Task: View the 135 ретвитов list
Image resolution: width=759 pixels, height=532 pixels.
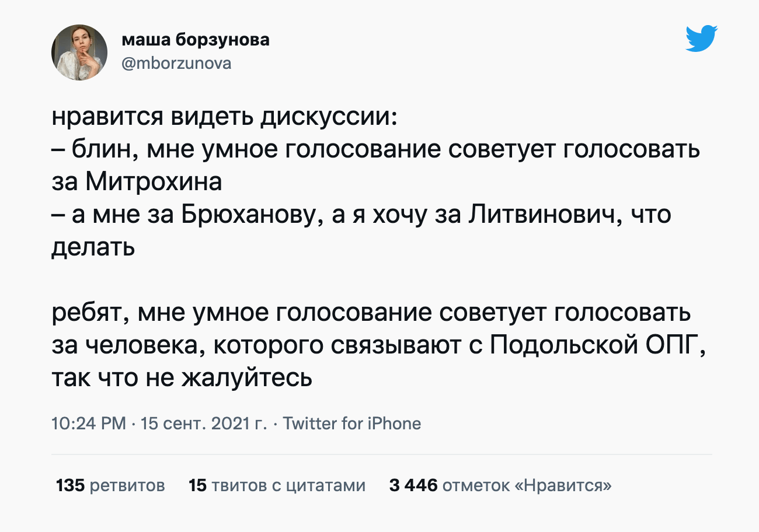Action: coord(110,485)
